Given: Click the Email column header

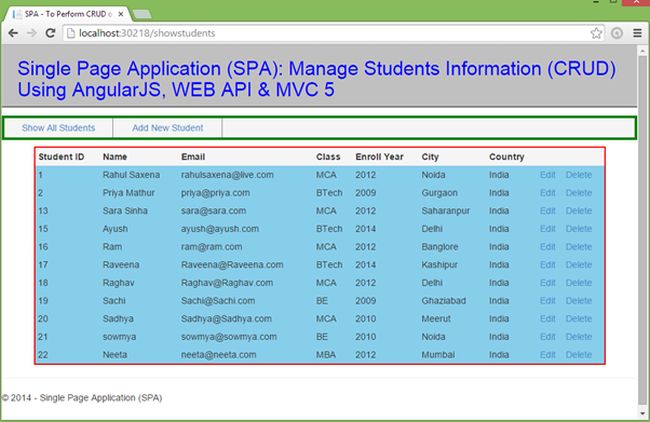Looking at the screenshot, I should click(x=193, y=157).
